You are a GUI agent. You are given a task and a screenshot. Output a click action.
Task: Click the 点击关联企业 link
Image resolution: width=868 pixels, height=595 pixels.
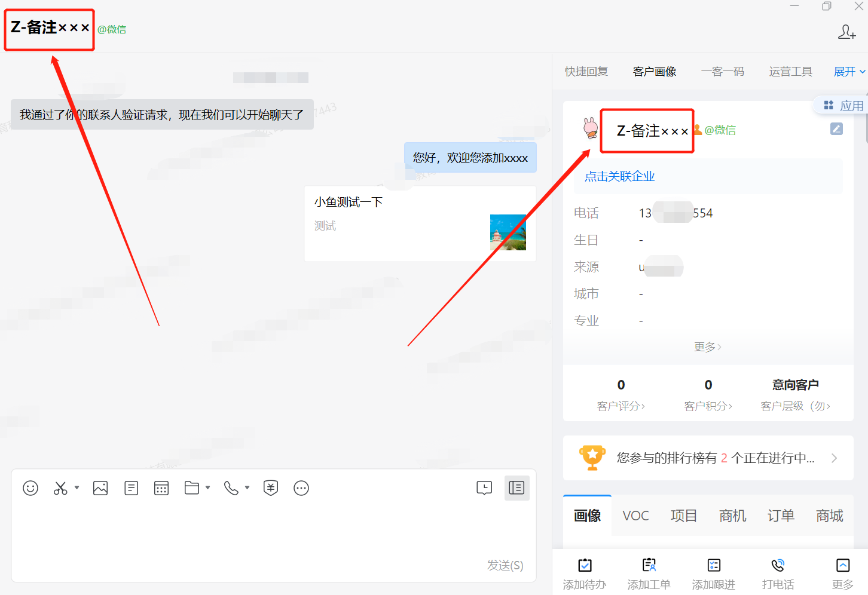(x=620, y=176)
